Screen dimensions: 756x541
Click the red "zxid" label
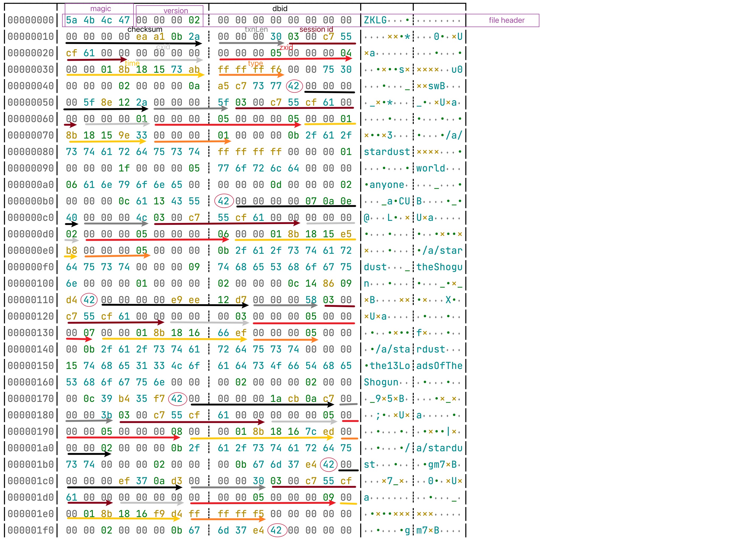(x=286, y=47)
